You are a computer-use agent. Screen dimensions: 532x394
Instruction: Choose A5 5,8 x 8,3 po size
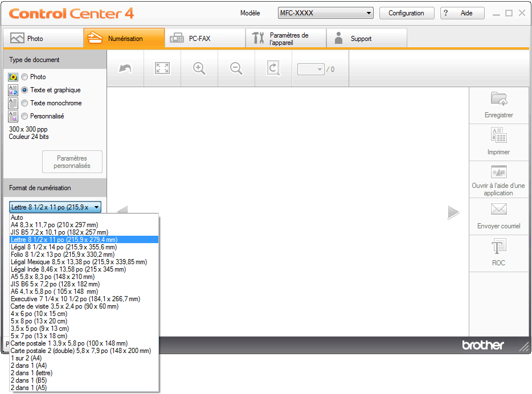(84, 277)
